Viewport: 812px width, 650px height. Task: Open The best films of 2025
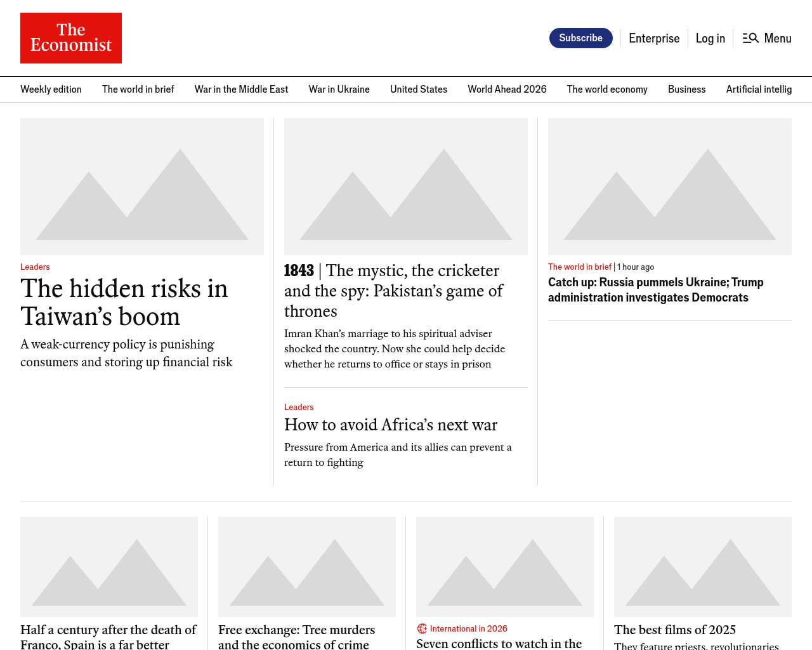pos(674,630)
